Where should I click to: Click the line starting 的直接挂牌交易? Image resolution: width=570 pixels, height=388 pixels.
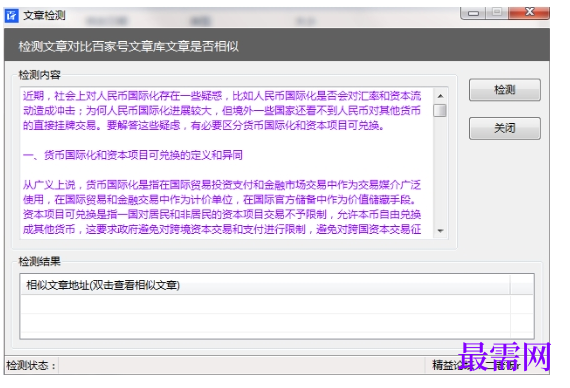coord(204,125)
